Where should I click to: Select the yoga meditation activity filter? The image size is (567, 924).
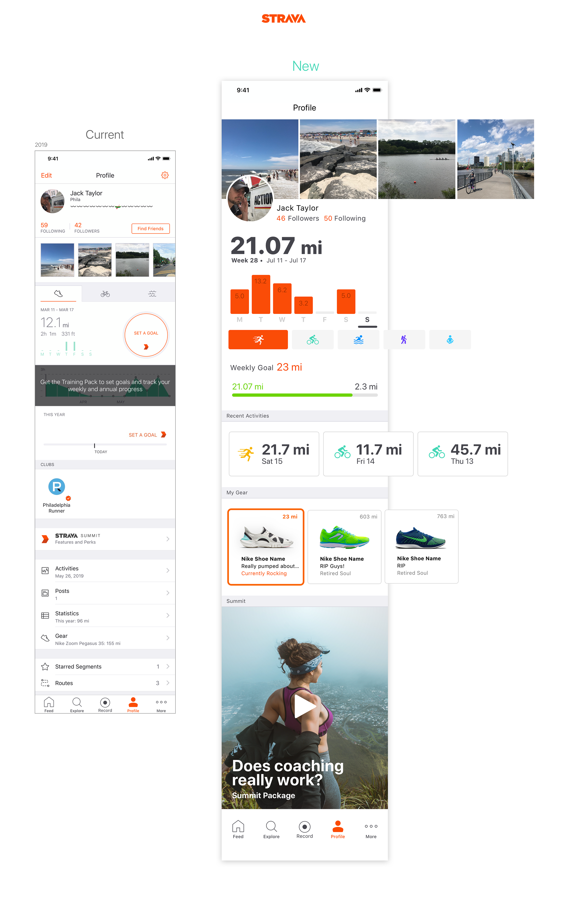(x=450, y=340)
